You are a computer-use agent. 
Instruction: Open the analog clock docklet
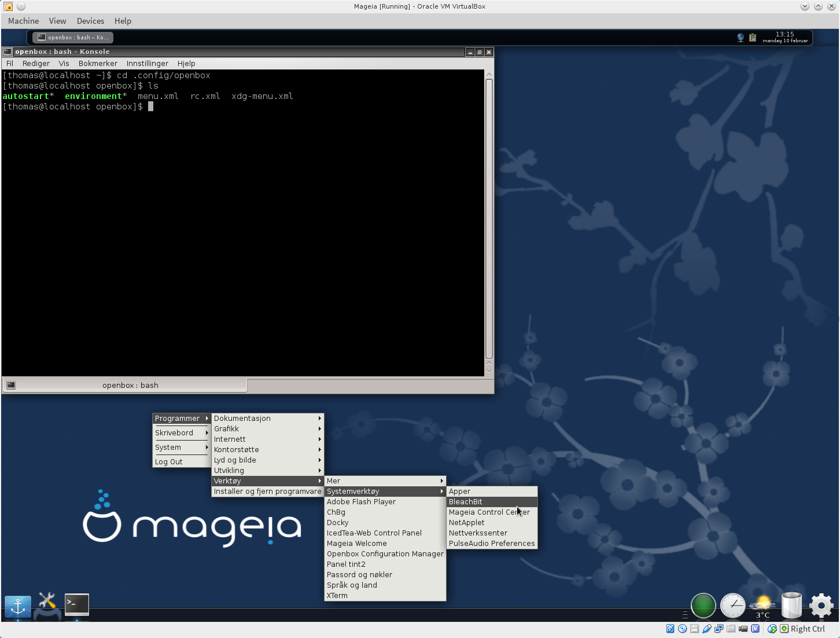[733, 606]
